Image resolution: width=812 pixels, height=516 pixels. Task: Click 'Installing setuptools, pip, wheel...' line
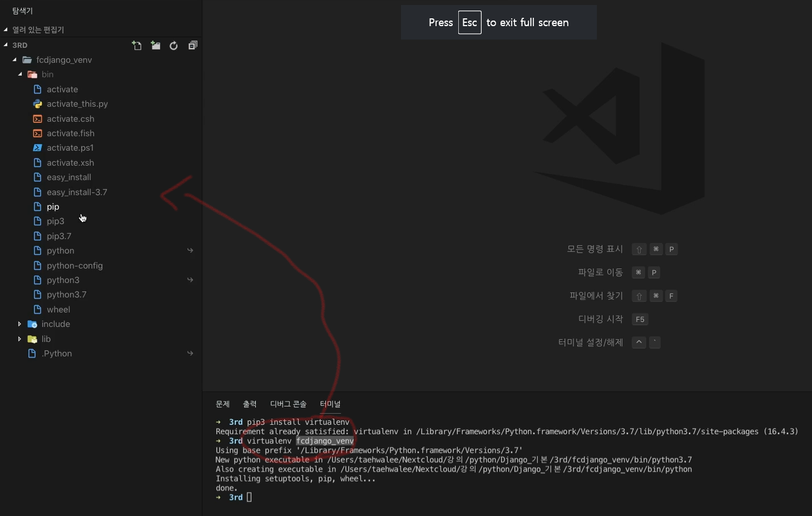(296, 479)
